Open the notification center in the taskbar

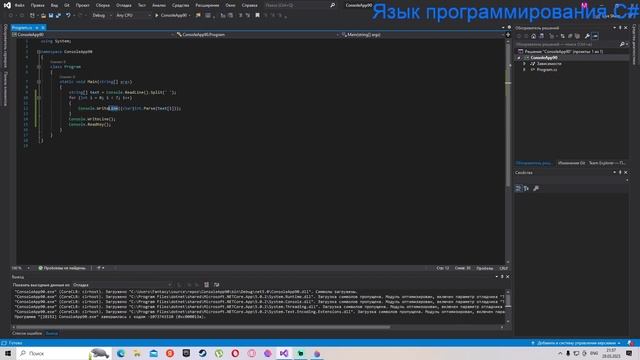(x=629, y=353)
